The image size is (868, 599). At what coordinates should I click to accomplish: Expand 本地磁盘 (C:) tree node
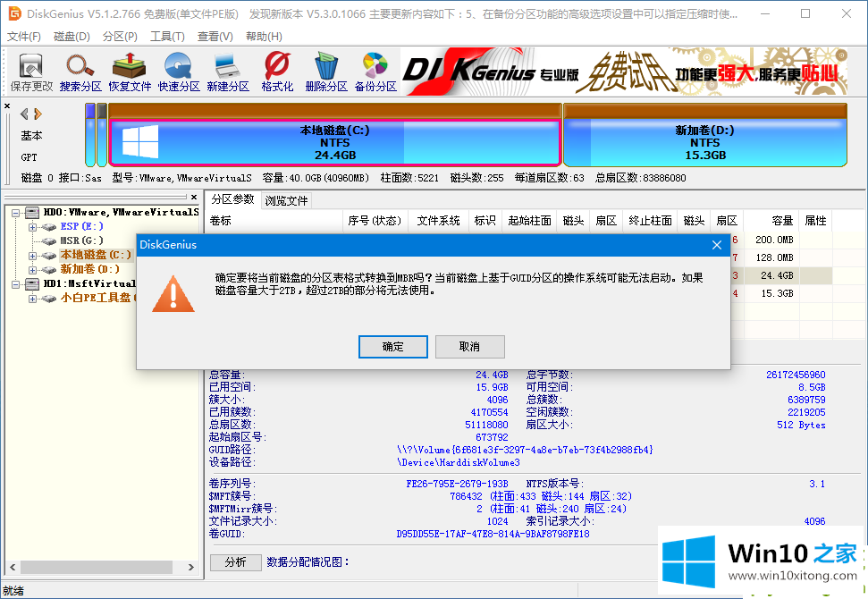point(33,256)
